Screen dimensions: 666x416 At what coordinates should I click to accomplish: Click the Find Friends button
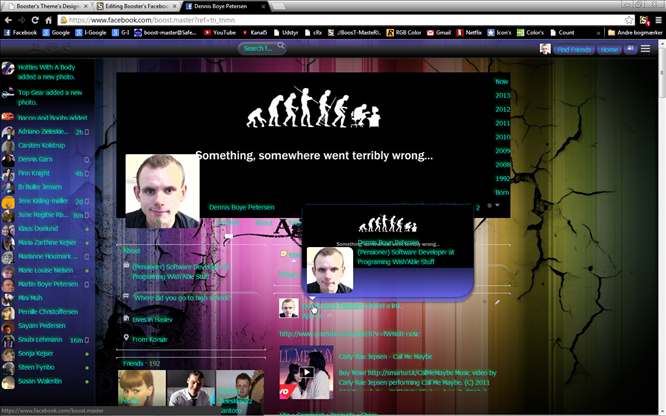[574, 50]
